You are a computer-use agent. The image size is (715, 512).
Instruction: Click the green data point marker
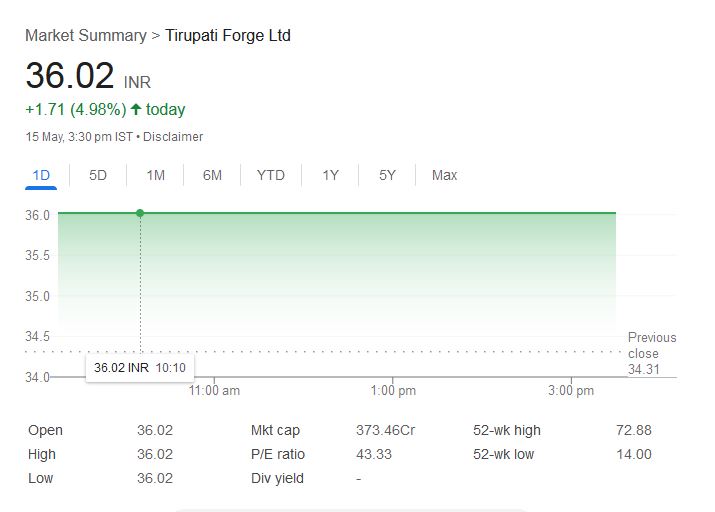point(140,213)
